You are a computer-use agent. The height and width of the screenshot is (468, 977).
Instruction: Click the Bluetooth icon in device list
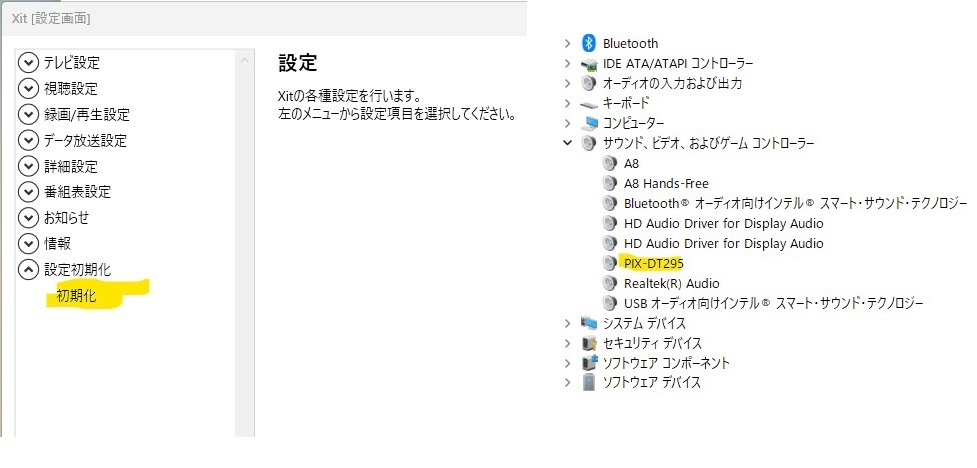coord(588,43)
